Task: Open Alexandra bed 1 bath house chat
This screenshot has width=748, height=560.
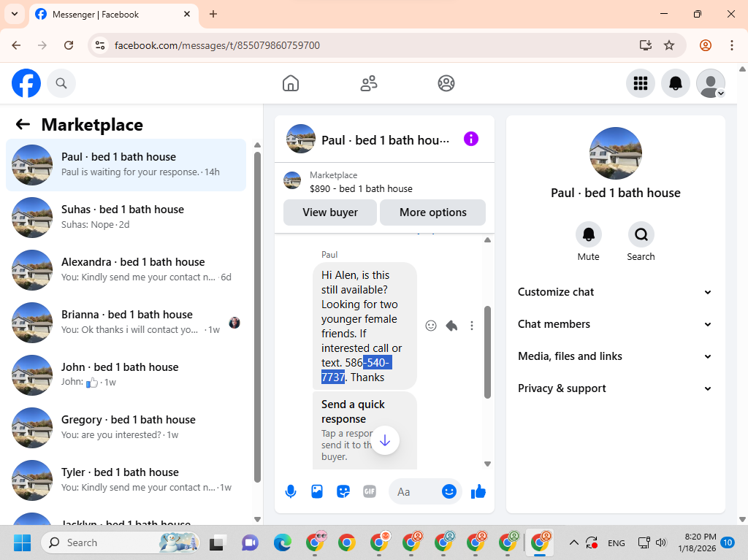Action: 126,270
